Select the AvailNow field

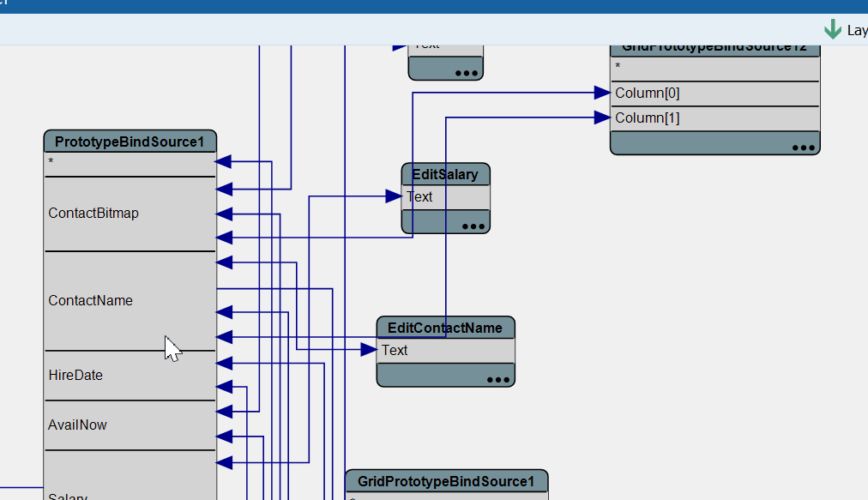78,425
